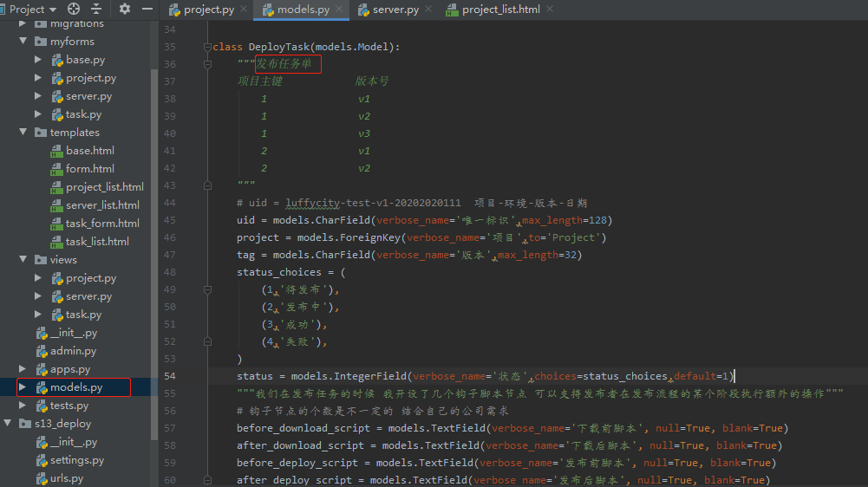This screenshot has width=868, height=487.
Task: Click 'after_download_script' variable name
Action: (x=301, y=445)
